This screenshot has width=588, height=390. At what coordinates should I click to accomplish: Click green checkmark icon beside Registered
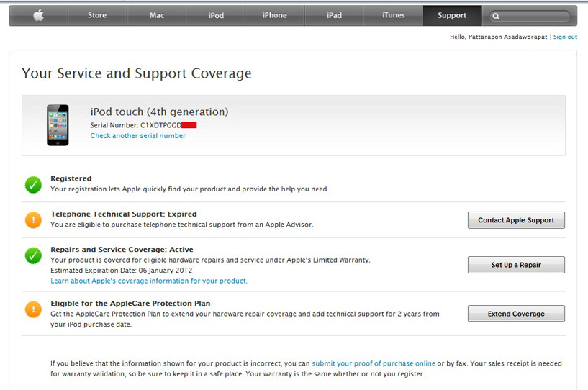point(33,184)
